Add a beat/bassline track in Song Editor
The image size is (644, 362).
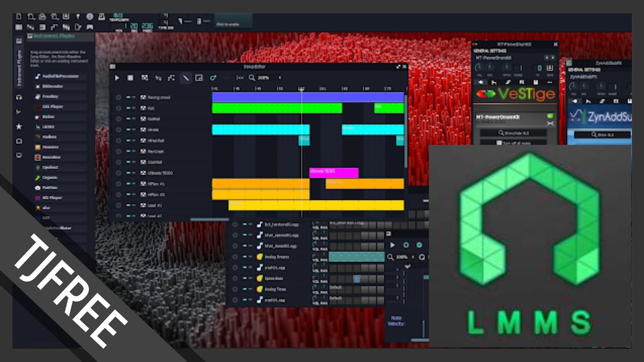144,78
